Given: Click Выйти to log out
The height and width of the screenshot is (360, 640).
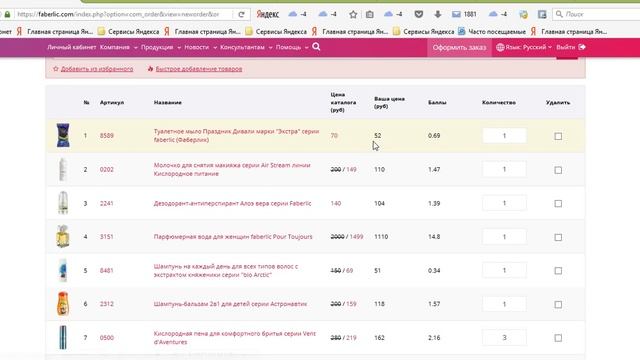Looking at the screenshot, I should [565, 47].
